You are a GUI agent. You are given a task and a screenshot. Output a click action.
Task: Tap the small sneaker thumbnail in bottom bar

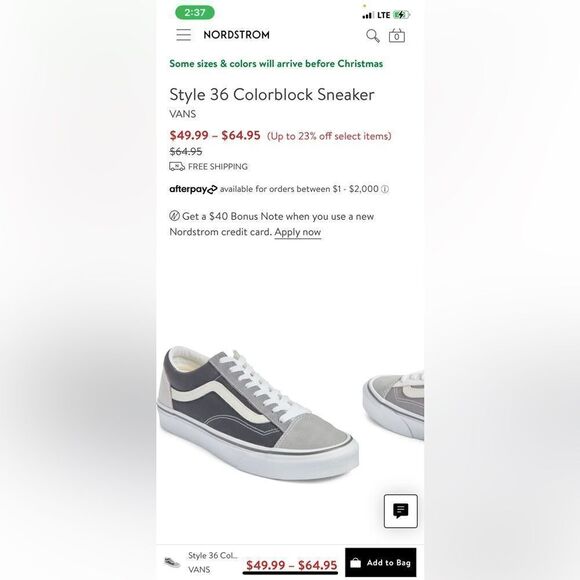pos(172,563)
